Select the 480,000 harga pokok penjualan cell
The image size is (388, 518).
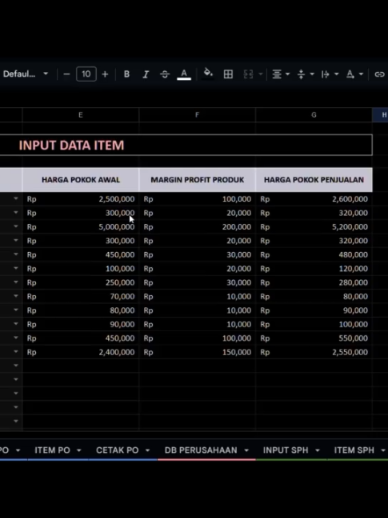tap(314, 255)
